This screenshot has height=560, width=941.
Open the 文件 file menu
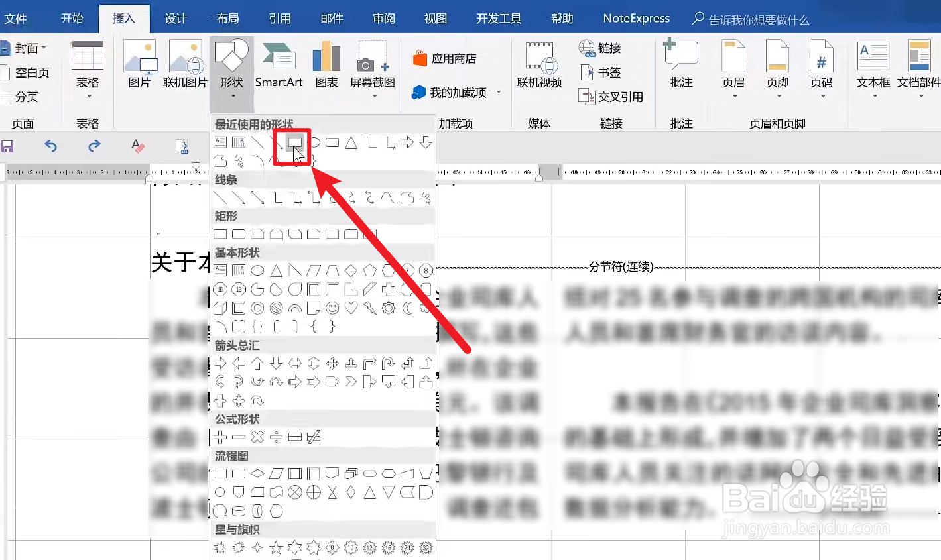16,19
